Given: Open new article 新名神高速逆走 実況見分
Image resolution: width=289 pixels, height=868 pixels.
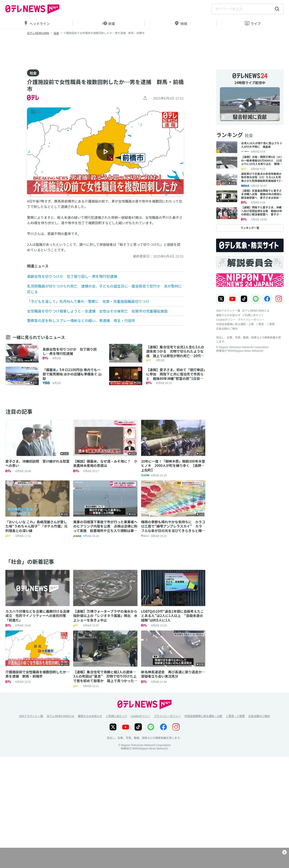Looking at the screenshot, I should pyautogui.click(x=173, y=649).
